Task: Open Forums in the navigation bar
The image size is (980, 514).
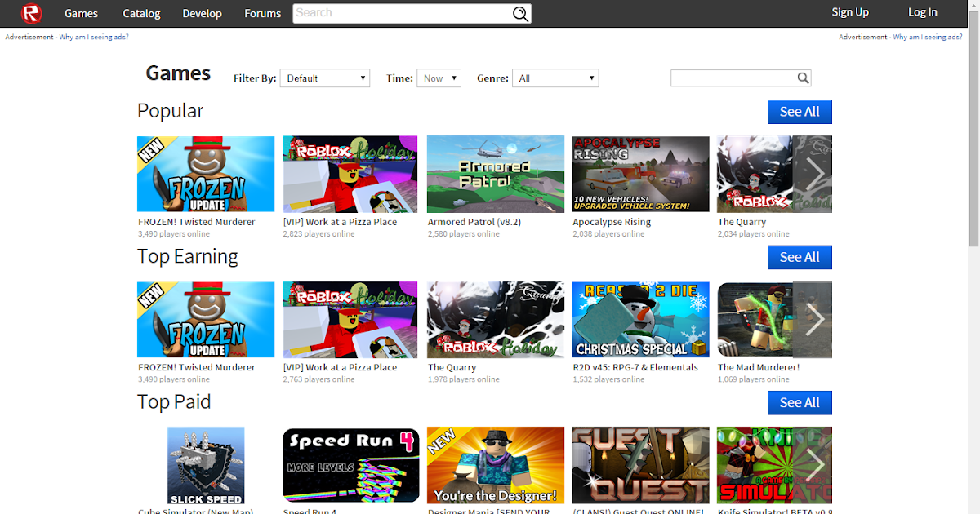Action: tap(263, 13)
